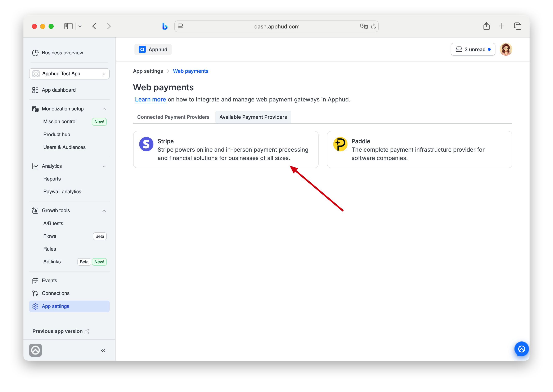Open the Learn more link
553x392 pixels.
pos(150,99)
